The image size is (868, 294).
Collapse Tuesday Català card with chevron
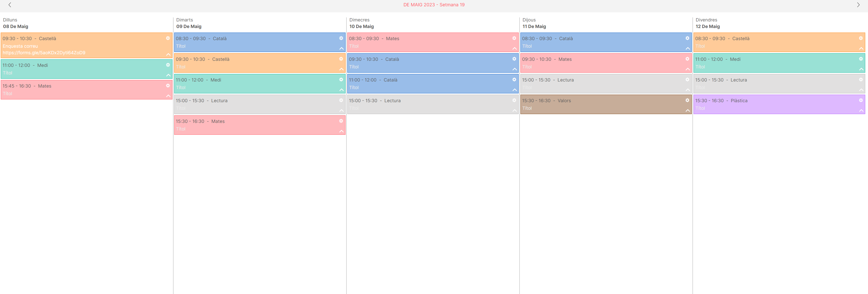pyautogui.click(x=341, y=48)
